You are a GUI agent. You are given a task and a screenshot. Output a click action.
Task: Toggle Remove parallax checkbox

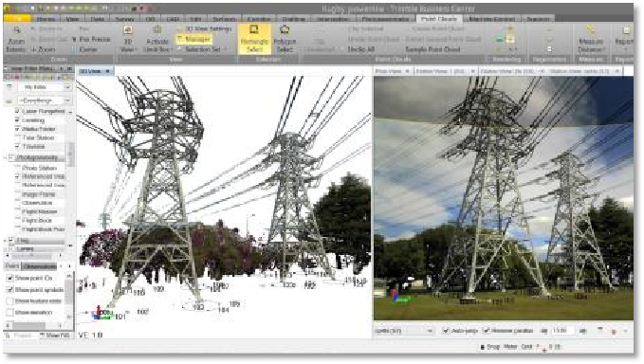pyautogui.click(x=487, y=331)
